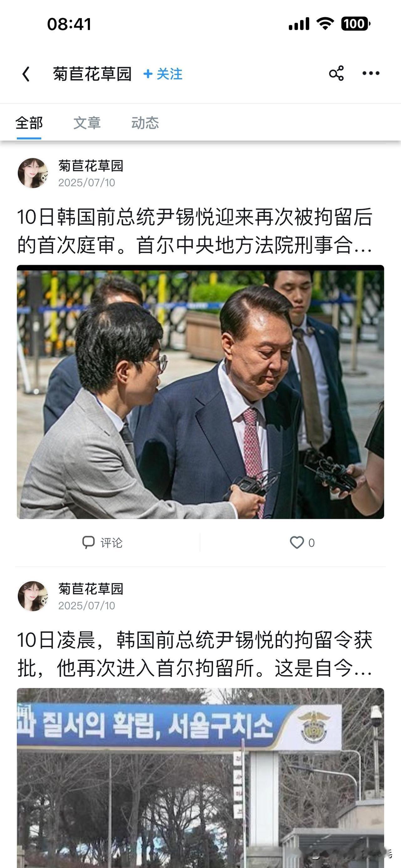Open the photo of reporters with microphones
Viewport: 401px width, 868px height.
pyautogui.click(x=200, y=392)
